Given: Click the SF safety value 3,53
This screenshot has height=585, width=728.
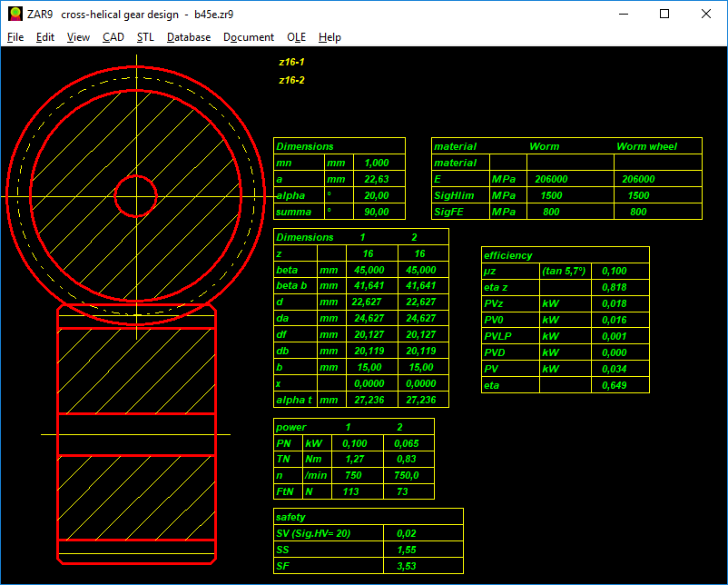Looking at the screenshot, I should 407,567.
